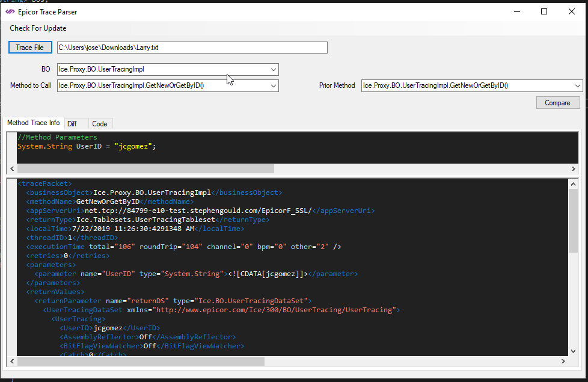The image size is (588, 382).
Task: Click right arrow of XML horizontal scrollbar
Action: coord(563,361)
